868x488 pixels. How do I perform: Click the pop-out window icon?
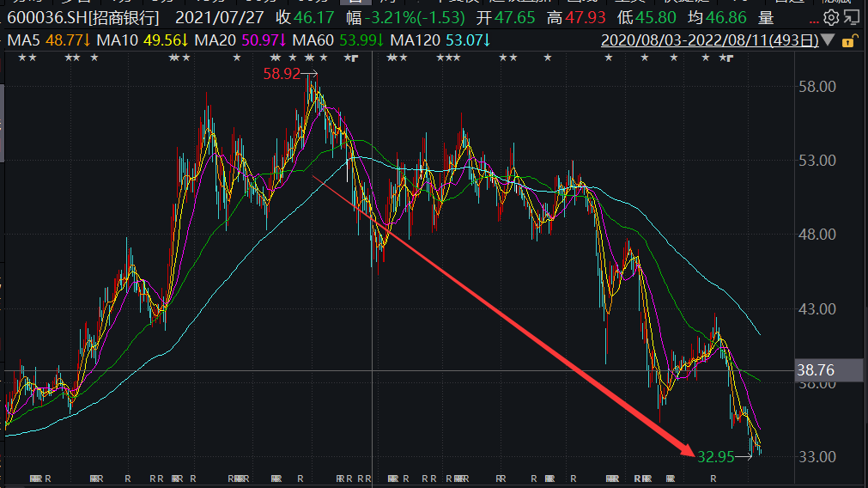852,17
